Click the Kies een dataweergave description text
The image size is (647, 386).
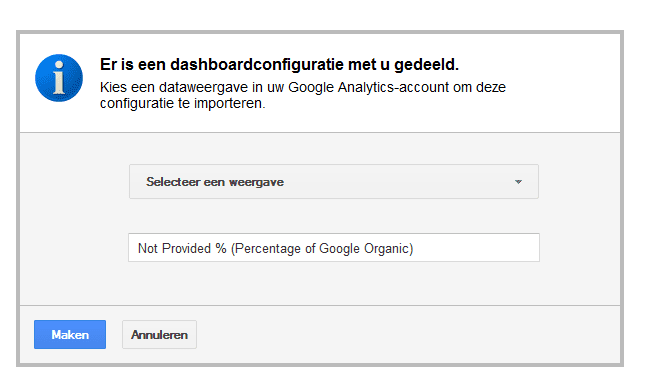tap(303, 95)
